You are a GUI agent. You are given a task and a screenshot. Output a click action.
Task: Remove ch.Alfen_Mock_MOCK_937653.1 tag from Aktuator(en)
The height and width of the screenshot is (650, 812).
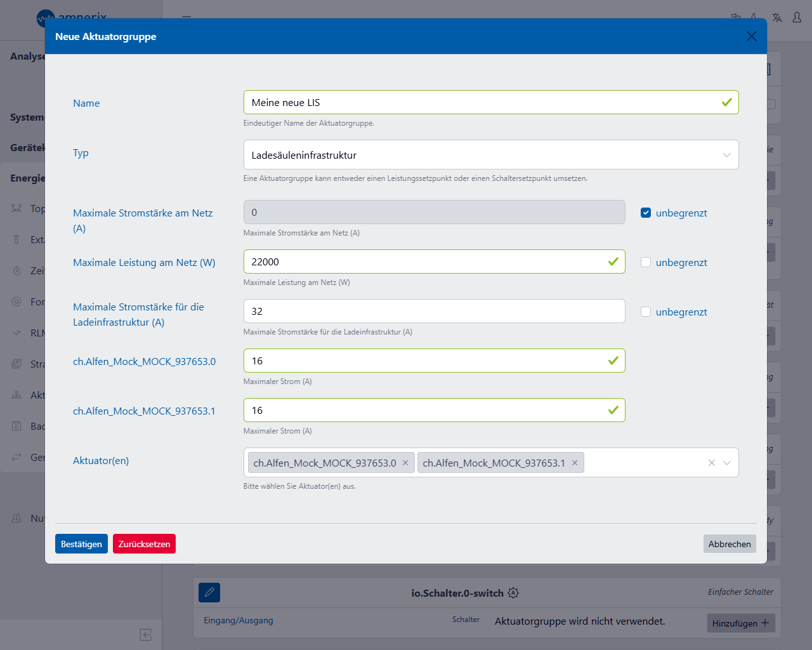575,463
